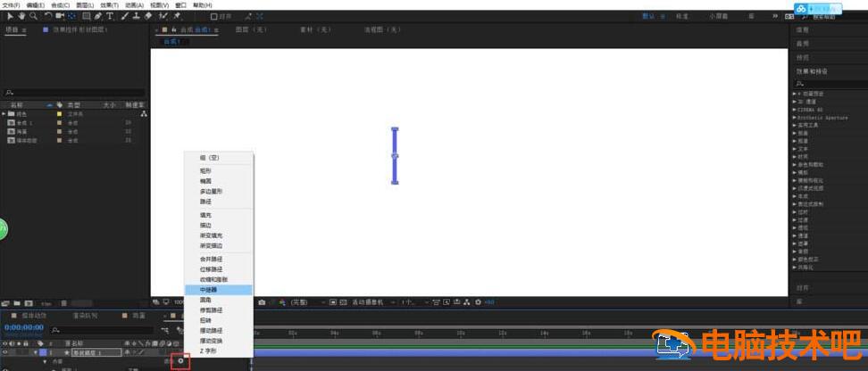Viewport: 868px width, 371px height.
Task: Select the Hand tool
Action: pos(21,16)
